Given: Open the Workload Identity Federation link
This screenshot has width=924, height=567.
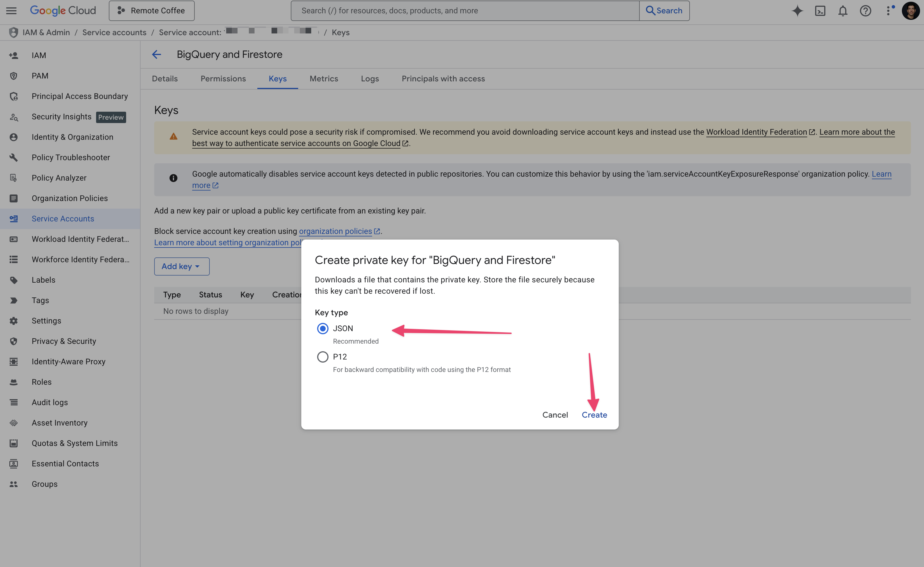Looking at the screenshot, I should click(x=756, y=132).
